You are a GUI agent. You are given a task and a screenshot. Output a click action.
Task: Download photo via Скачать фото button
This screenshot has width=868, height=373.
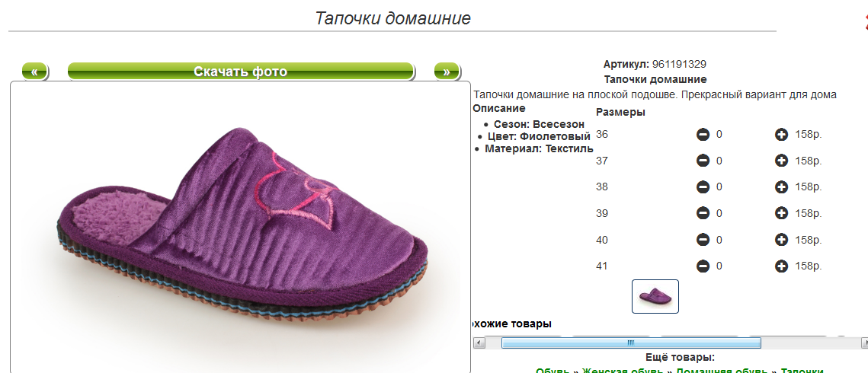pyautogui.click(x=241, y=72)
